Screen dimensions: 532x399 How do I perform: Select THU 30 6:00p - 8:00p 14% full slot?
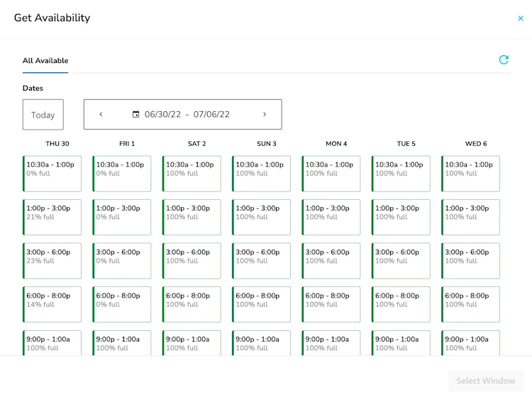52,305
